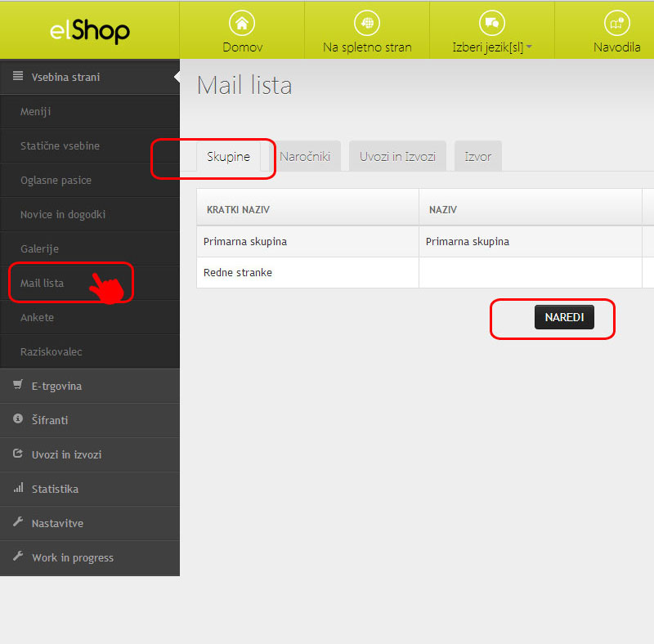Open Galerije in the sidebar
The height and width of the screenshot is (644, 654).
[x=90, y=248]
